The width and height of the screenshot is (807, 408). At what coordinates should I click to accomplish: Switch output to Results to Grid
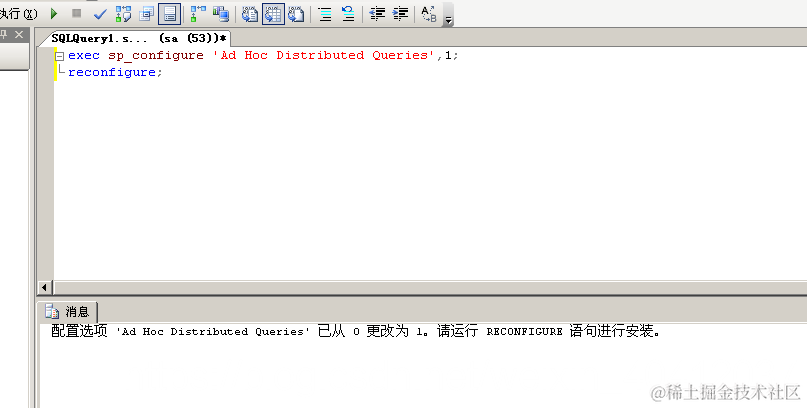(273, 14)
